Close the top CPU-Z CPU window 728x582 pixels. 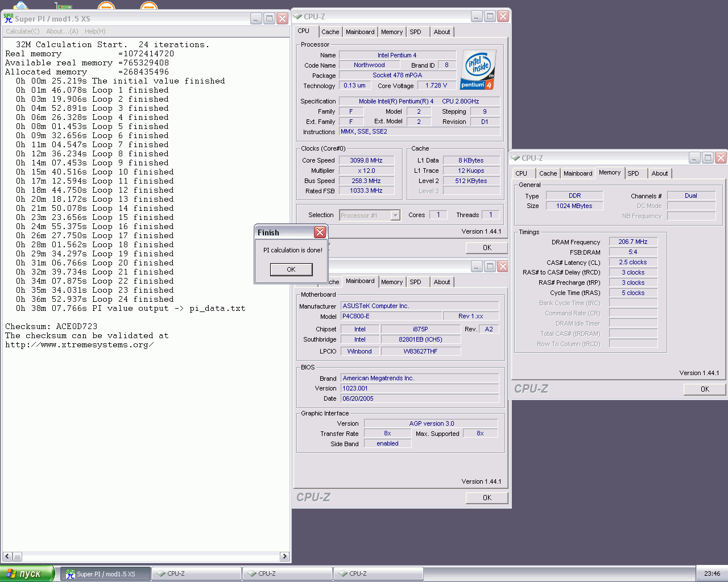click(503, 16)
